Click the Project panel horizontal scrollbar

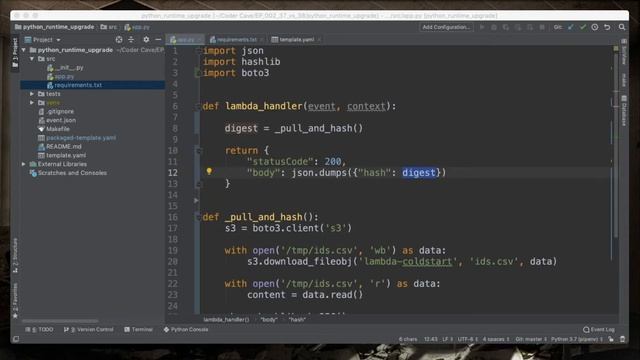tap(60, 321)
